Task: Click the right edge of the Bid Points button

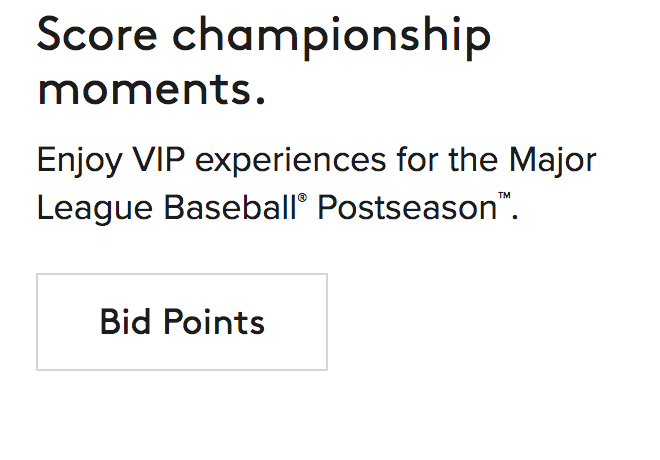Action: (x=324, y=322)
